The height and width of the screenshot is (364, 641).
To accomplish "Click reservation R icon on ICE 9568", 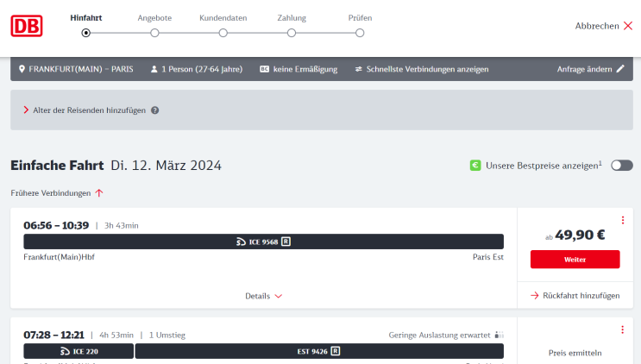I will pos(286,242).
